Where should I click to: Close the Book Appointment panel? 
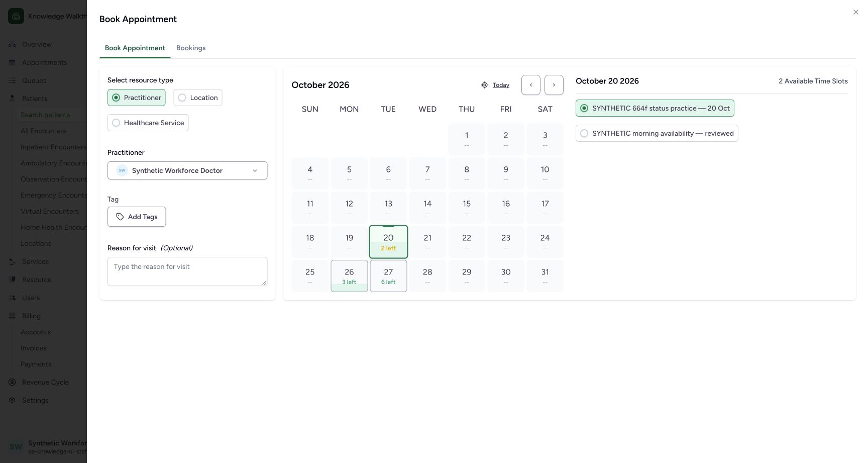point(855,12)
